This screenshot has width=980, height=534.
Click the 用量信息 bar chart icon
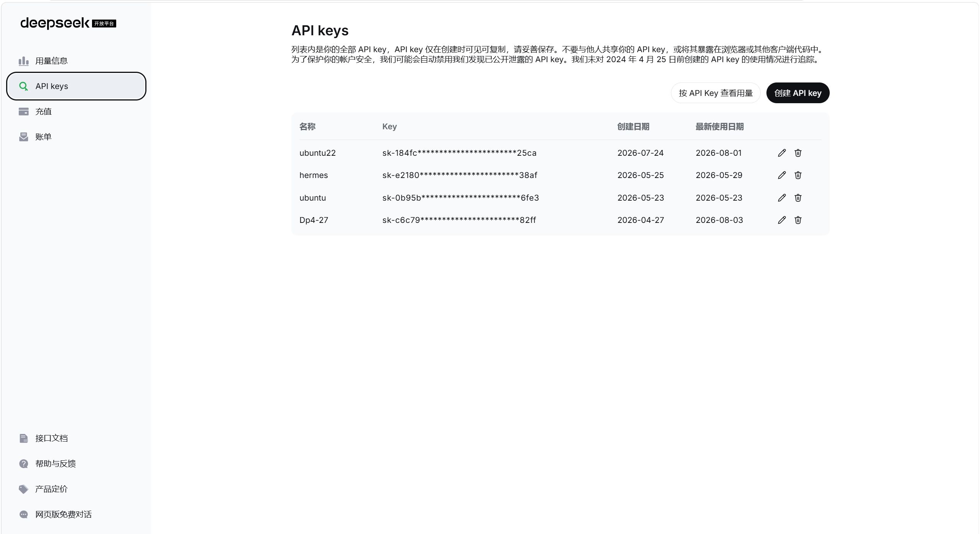coord(24,61)
